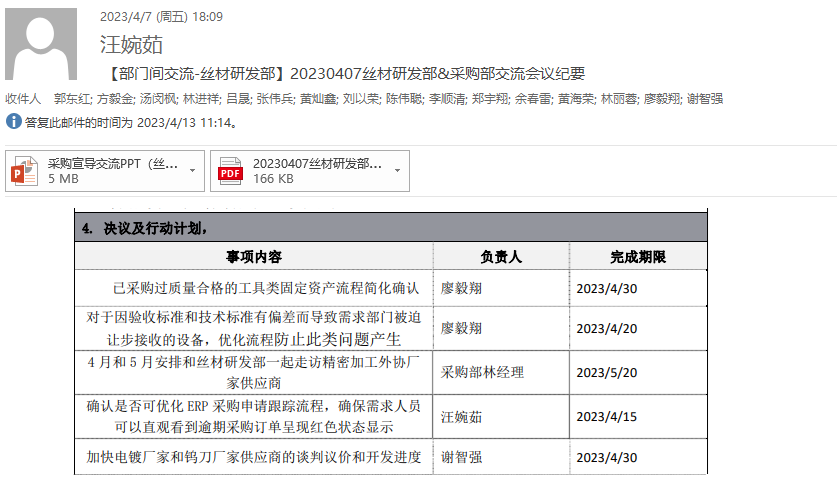
Task: Click the sender's avatar picture
Action: [x=41, y=45]
